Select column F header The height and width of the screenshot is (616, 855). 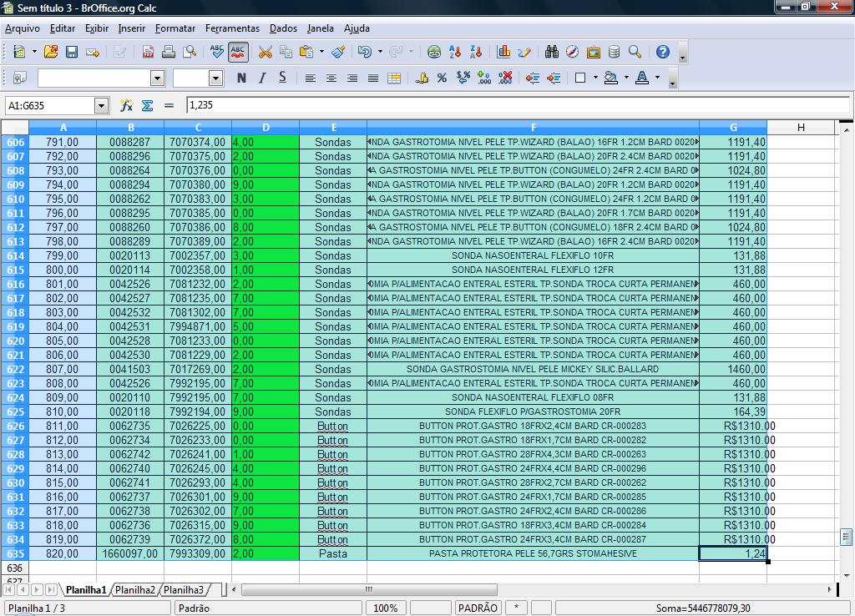(x=534, y=128)
